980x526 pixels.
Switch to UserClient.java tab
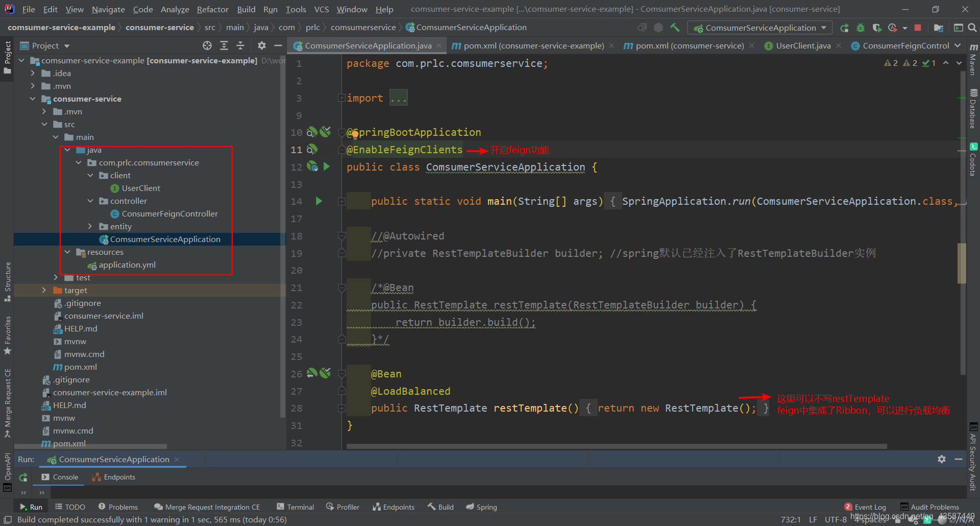[803, 45]
